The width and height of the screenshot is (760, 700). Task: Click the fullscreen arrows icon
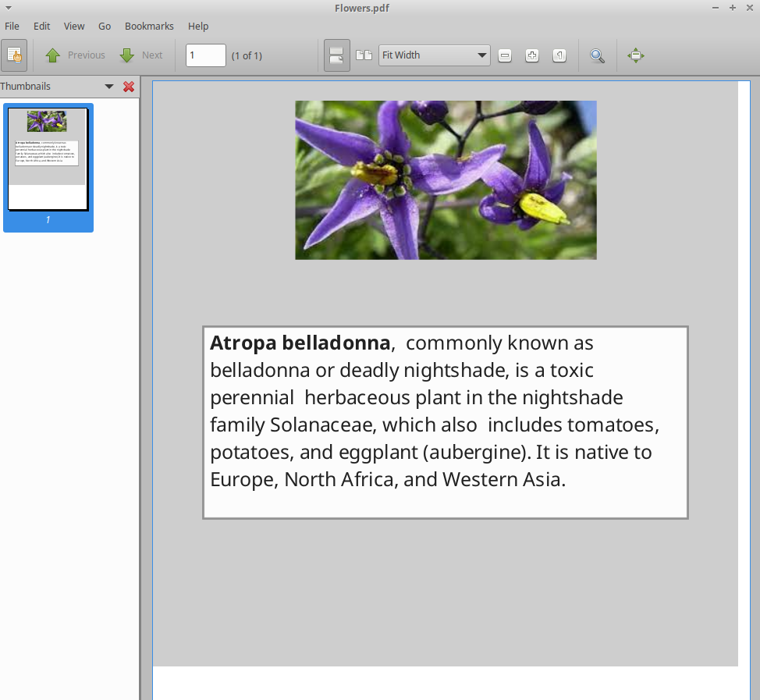pos(636,55)
